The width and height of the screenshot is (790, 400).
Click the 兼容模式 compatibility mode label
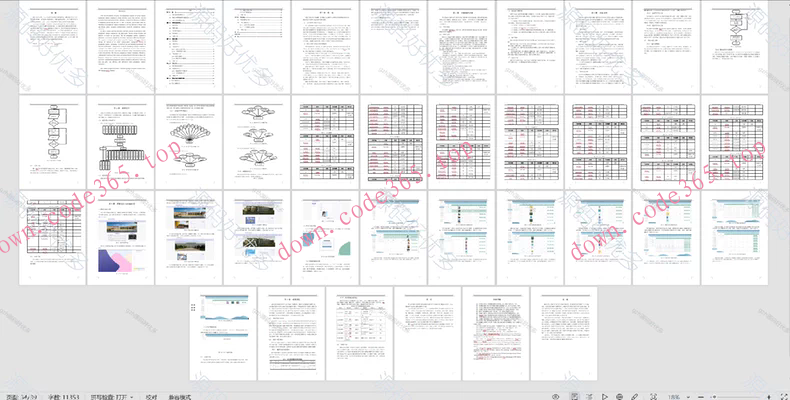180,397
